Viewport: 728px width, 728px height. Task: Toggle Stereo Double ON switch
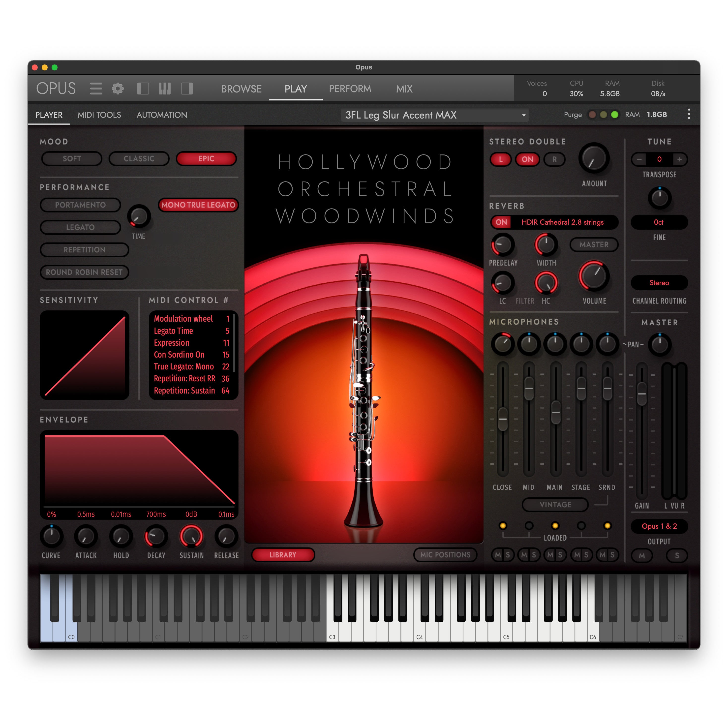point(528,159)
